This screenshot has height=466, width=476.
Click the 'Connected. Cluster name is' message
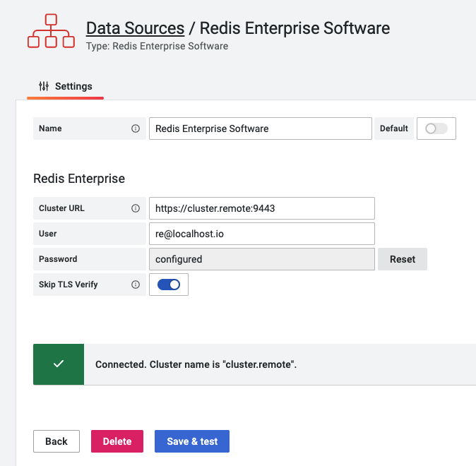click(196, 364)
